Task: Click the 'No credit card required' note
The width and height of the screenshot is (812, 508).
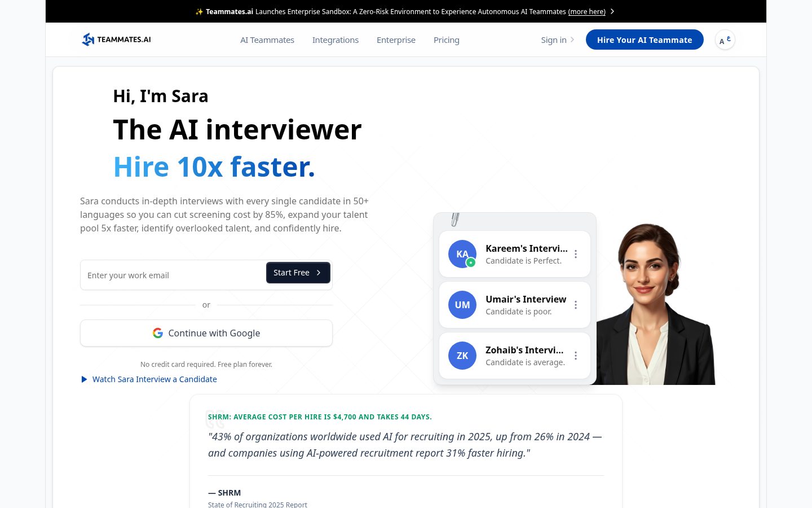Action: (206, 365)
